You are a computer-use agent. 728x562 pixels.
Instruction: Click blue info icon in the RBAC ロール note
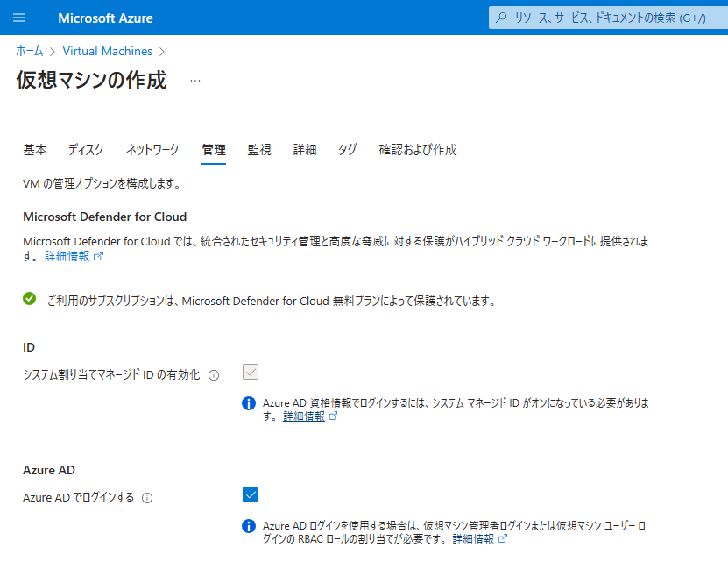[249, 526]
